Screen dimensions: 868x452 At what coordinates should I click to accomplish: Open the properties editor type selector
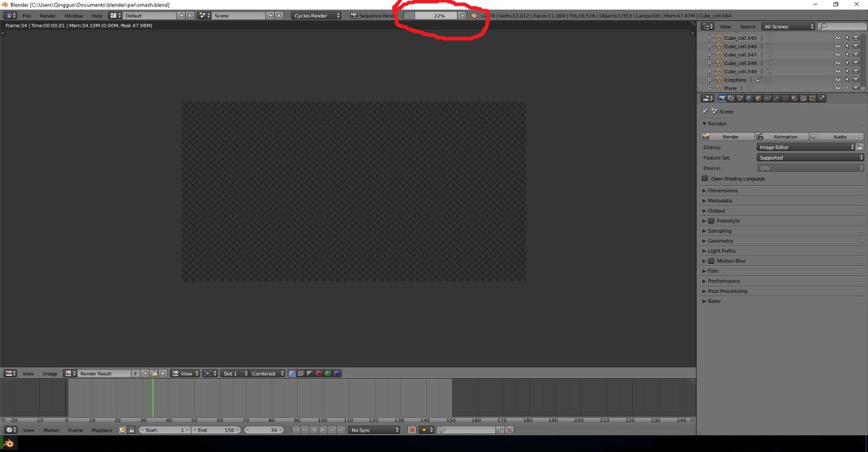707,98
